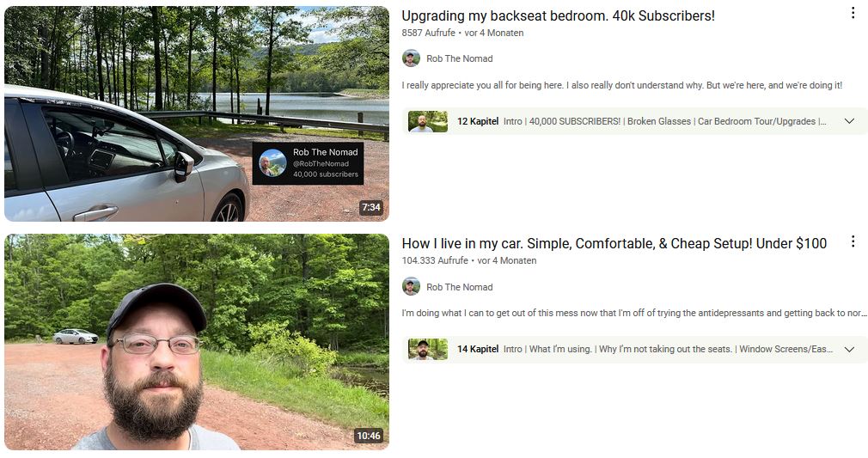Viewport: 868px width, 458px height.
Task: Expand the 12 Kapitel chapters list
Action: pyautogui.click(x=849, y=121)
